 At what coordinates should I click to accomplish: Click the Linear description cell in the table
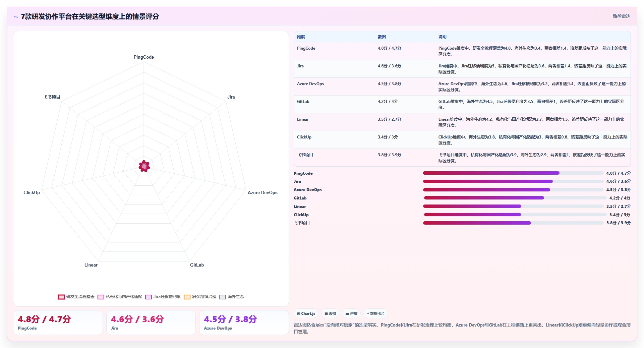[x=533, y=122]
